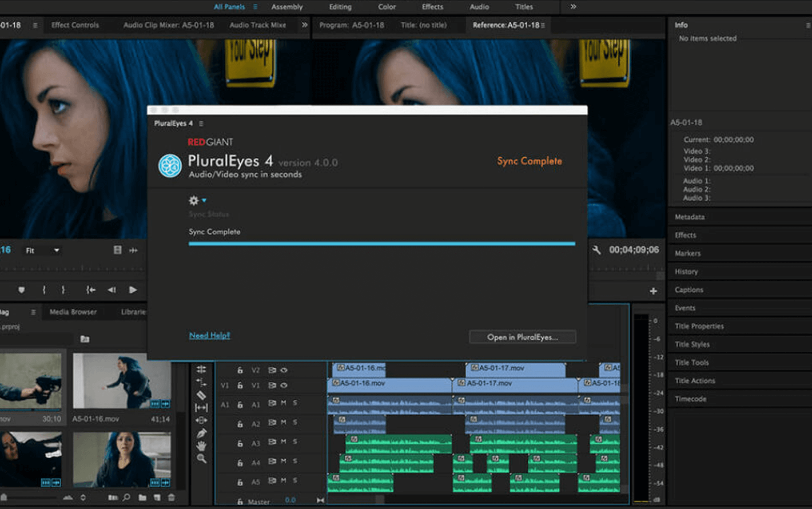Select the Zoom tool magnifier
The width and height of the screenshot is (812, 509).
[201, 459]
